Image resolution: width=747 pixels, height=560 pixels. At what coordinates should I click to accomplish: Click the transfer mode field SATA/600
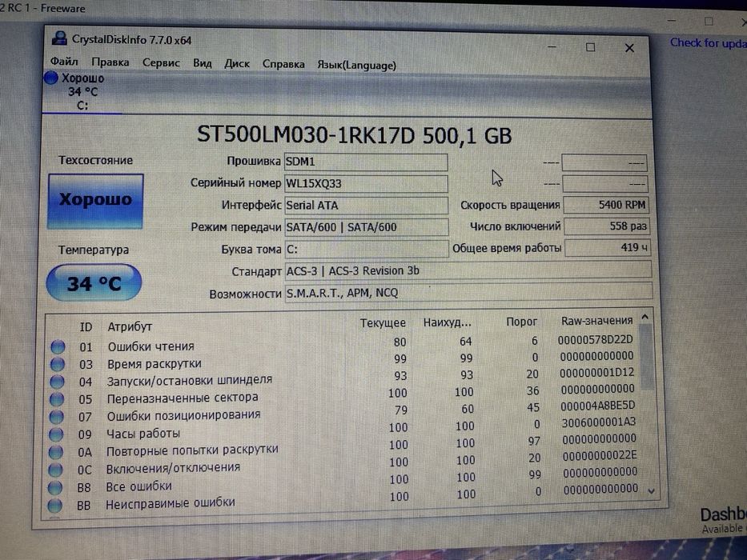pyautogui.click(x=366, y=227)
